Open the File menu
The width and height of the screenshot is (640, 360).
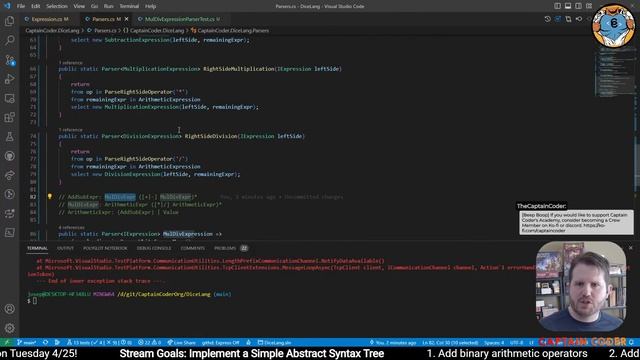click(x=21, y=6)
